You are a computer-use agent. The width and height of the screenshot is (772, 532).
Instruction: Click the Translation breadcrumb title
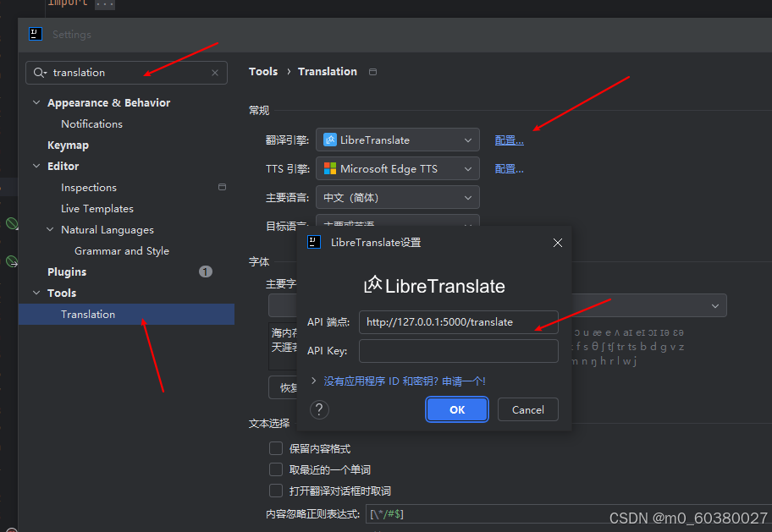(328, 71)
